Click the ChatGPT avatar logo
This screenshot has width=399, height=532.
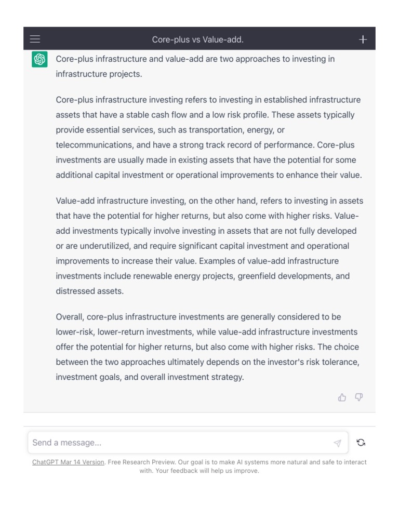point(39,59)
